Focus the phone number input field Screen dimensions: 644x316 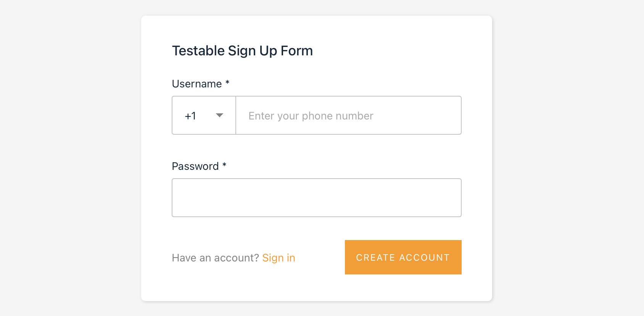coord(348,115)
